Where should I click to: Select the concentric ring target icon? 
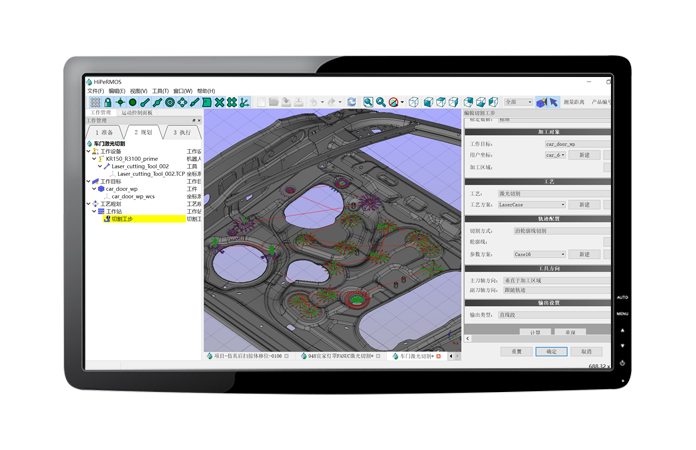click(x=170, y=103)
